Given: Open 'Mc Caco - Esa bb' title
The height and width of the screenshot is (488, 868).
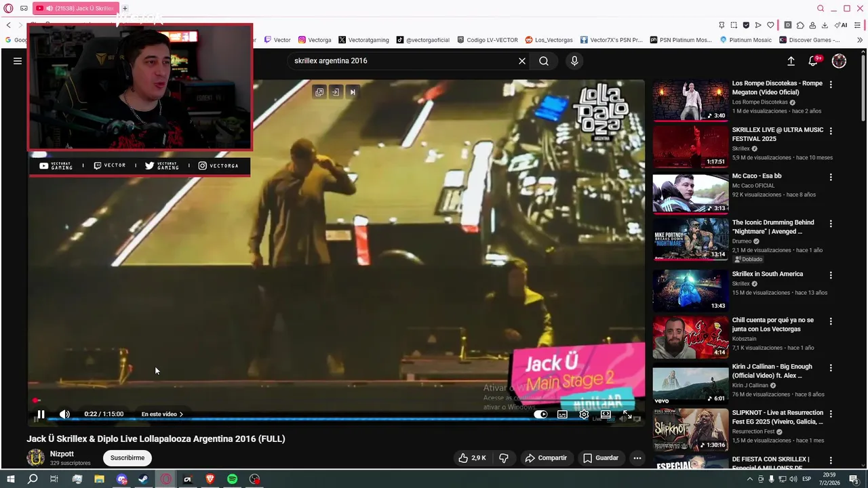Looking at the screenshot, I should click(x=757, y=176).
